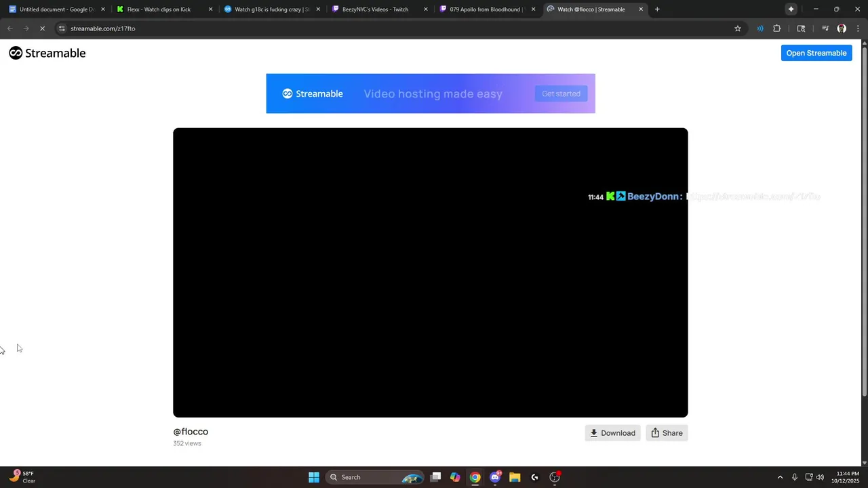Open the Chrome extensions puzzle icon
Image resolution: width=868 pixels, height=488 pixels.
(x=777, y=28)
